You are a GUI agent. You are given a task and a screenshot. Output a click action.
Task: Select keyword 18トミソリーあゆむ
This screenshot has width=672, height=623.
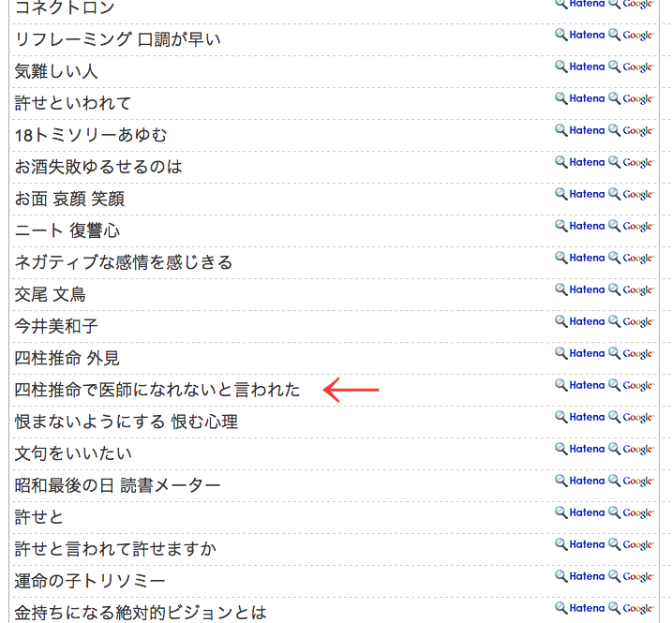[x=90, y=135]
